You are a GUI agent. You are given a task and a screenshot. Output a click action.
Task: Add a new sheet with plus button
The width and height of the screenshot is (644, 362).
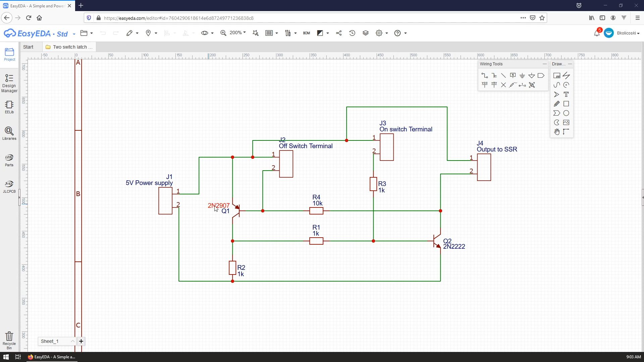coord(81,341)
